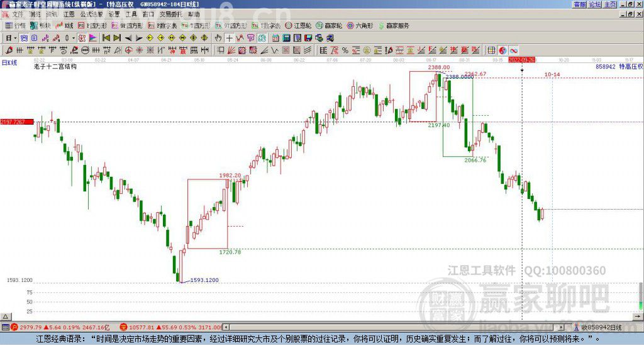Screen dimensions: 644x345
Task: Open the P数字表 number table
Action: [162, 25]
